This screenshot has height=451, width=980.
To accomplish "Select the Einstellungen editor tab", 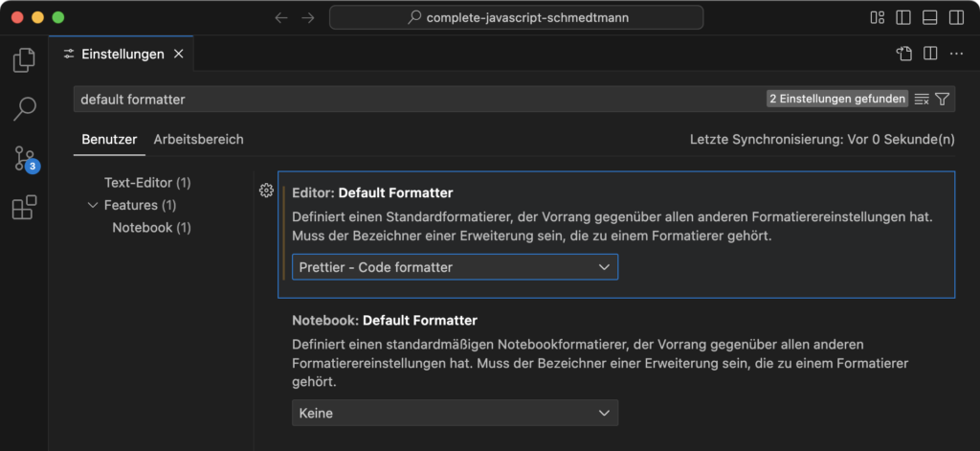I will tap(122, 54).
